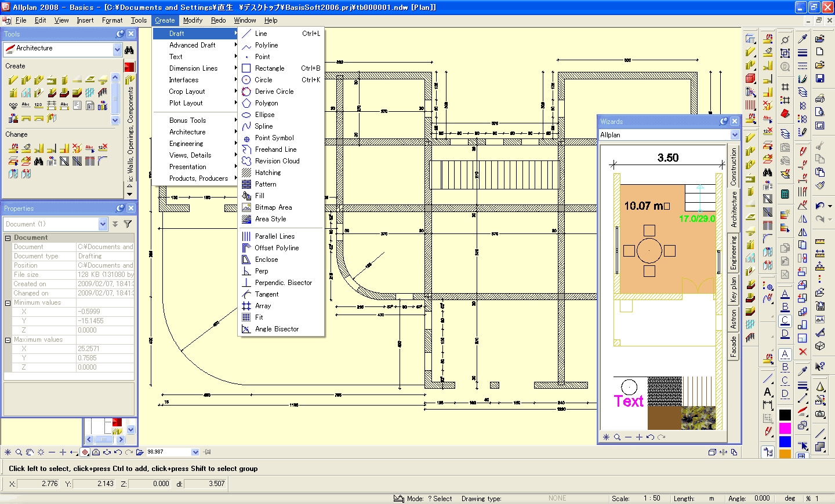Toggle the pin on Tools panel header
835x504 pixels.
(120, 34)
